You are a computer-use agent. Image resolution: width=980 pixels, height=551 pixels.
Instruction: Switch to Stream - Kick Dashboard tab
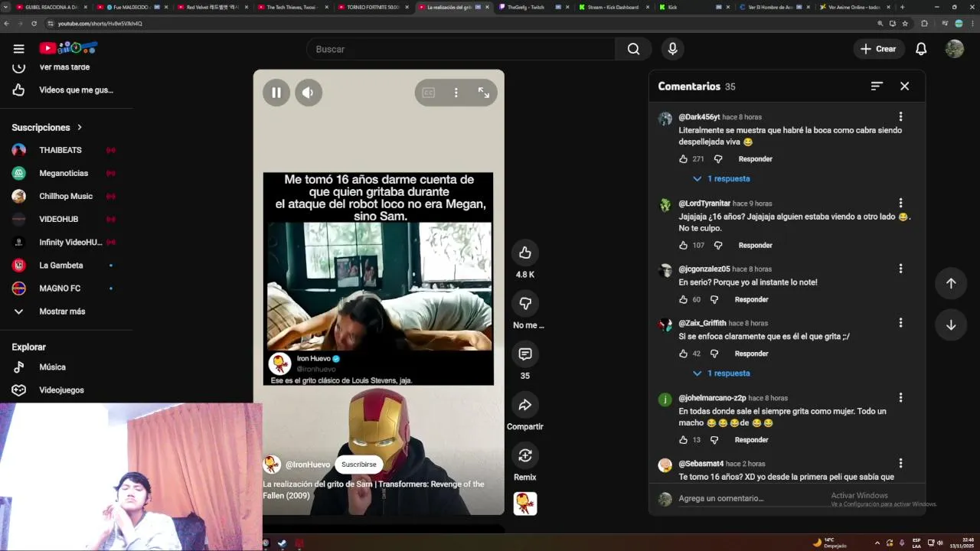613,7
